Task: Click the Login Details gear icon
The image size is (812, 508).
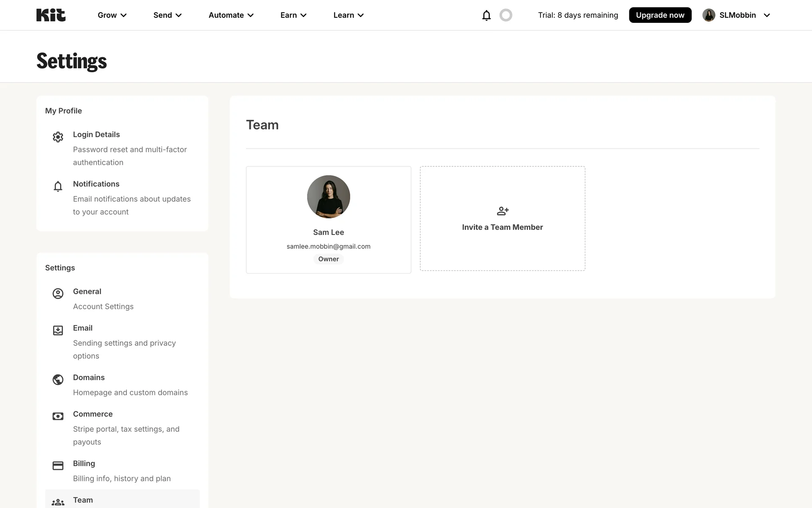Action: (x=58, y=137)
